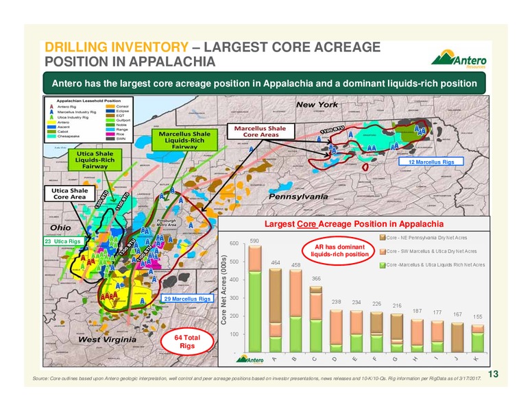
Task: Select the orange Consol legend swatch
Action: (x=110, y=106)
